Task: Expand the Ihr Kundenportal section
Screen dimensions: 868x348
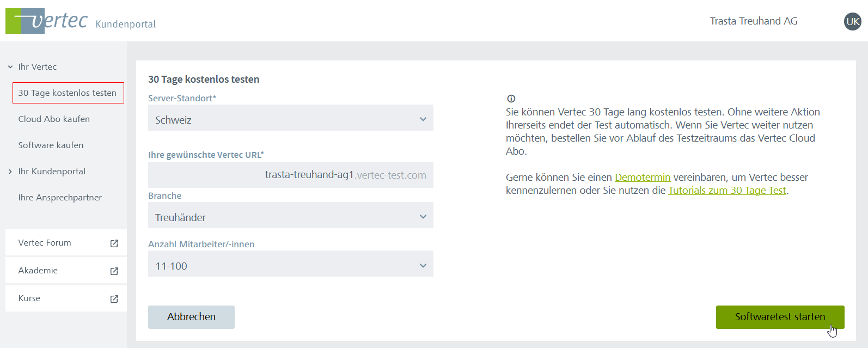Action: [x=10, y=172]
